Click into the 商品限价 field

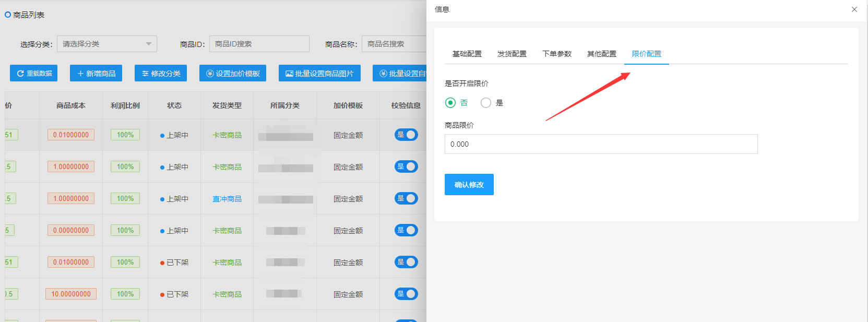tap(601, 144)
